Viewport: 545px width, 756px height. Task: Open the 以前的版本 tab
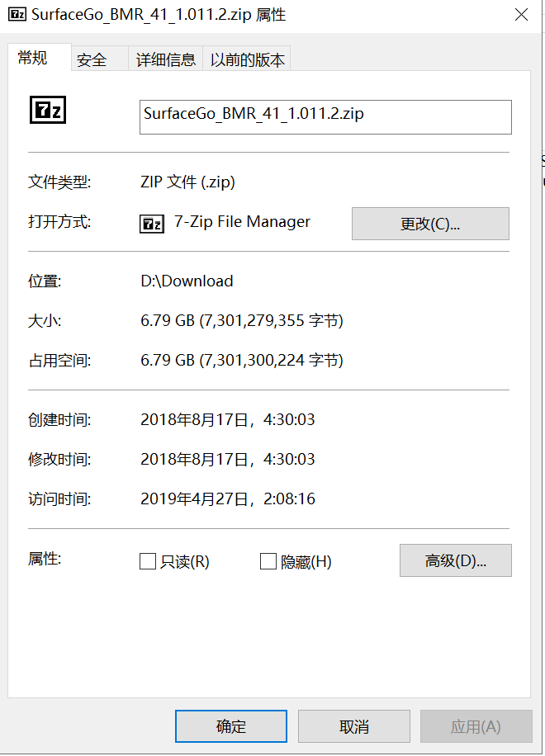coord(247,59)
